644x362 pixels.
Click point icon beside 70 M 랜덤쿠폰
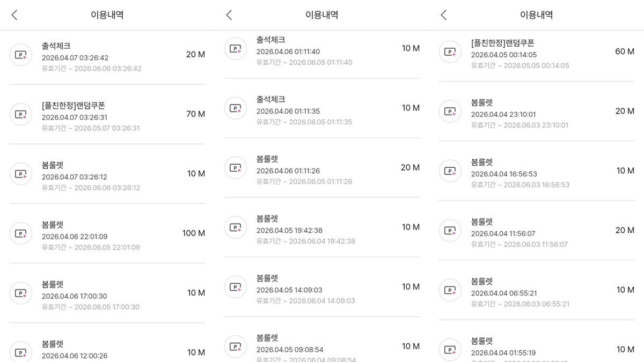pos(21,114)
